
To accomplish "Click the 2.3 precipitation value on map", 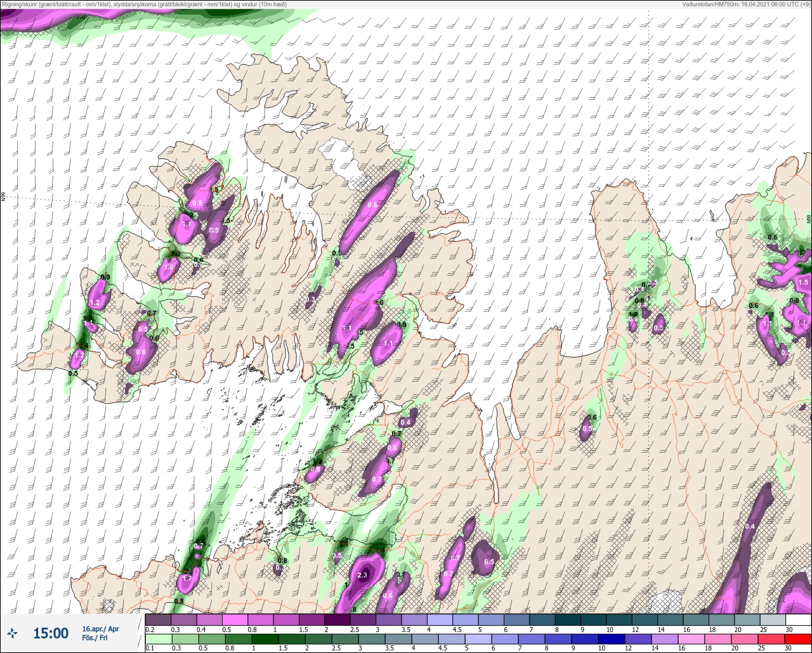I will [x=363, y=575].
